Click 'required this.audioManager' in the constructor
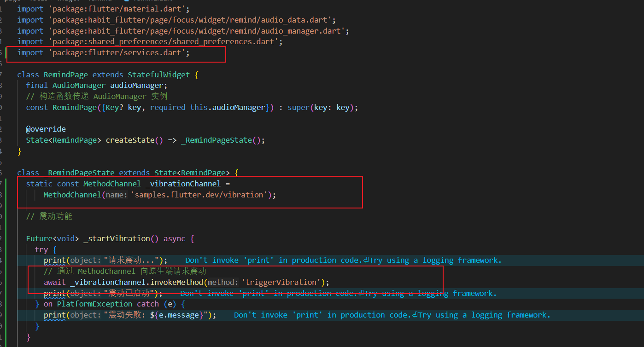This screenshot has width=644, height=347. 208,107
